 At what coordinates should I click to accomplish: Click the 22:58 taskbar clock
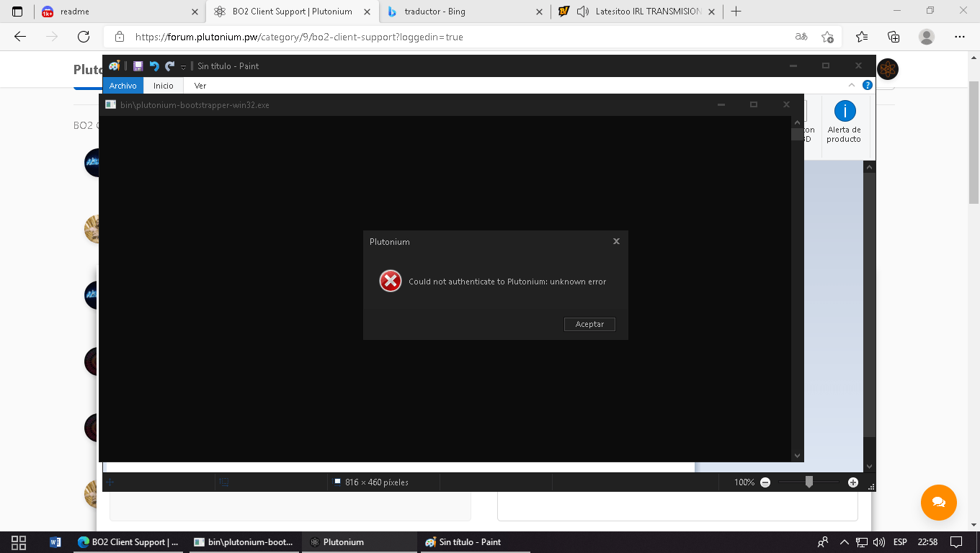click(x=928, y=542)
